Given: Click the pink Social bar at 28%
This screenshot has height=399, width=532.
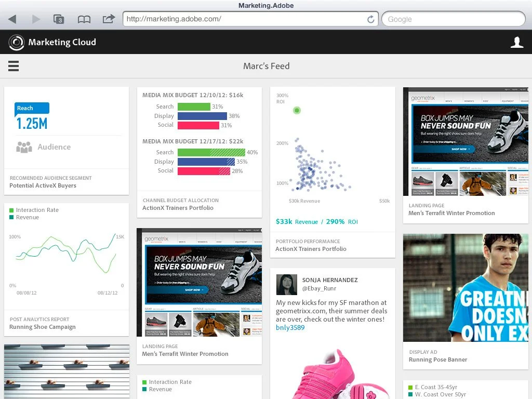Looking at the screenshot, I should click(x=204, y=171).
